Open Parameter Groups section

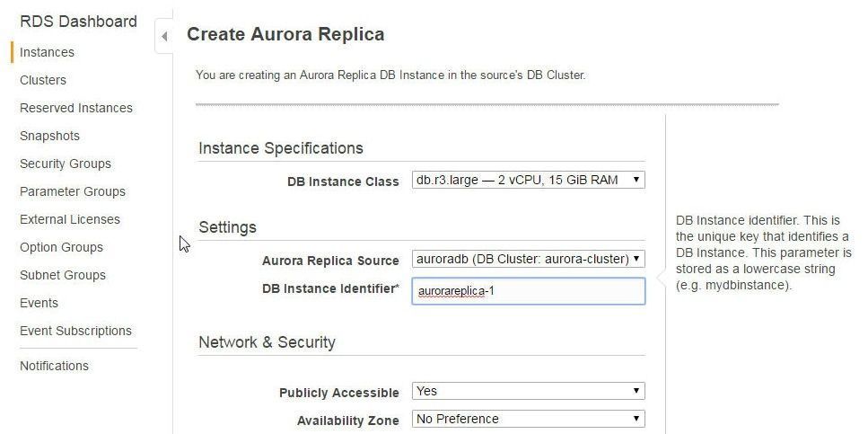73,191
